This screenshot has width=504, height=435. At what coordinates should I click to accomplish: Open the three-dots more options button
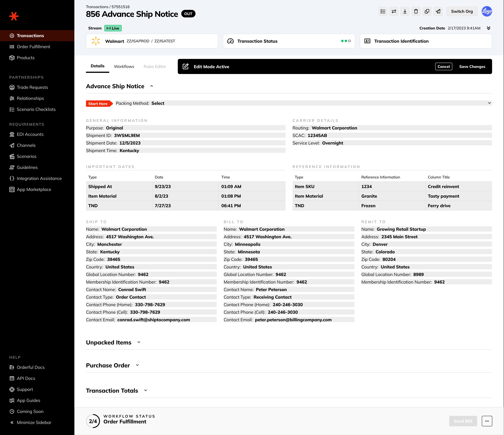(x=487, y=421)
